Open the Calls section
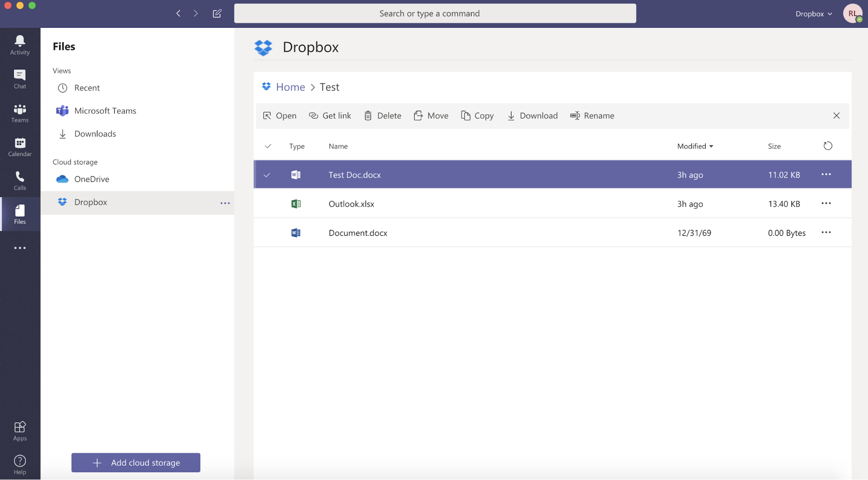 pos(20,181)
